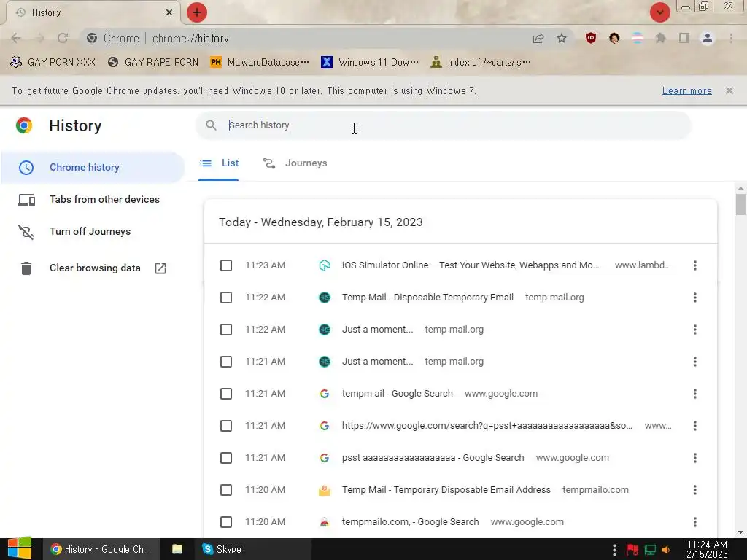Open actions menu for 11:22 AM Just a moment
Image resolution: width=747 pixels, height=560 pixels.
(695, 330)
